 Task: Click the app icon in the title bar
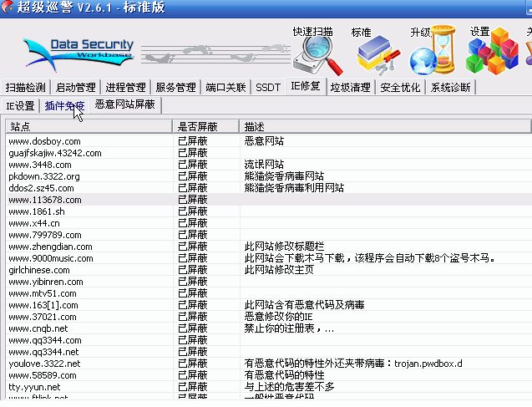[x=8, y=8]
